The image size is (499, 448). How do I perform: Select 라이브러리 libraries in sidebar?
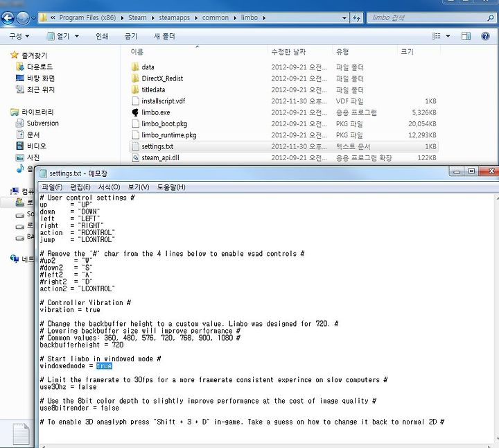point(32,112)
